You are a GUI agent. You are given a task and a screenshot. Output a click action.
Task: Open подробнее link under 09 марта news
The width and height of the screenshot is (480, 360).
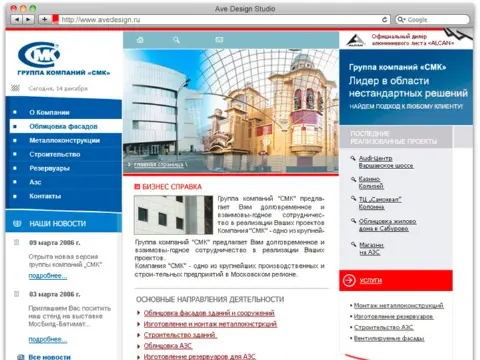tap(48, 276)
